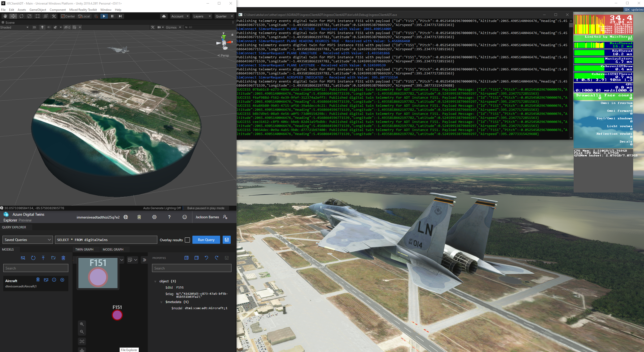This screenshot has height=352, width=644.
Task: Click the undo icon in Properties panel
Action: (x=207, y=258)
